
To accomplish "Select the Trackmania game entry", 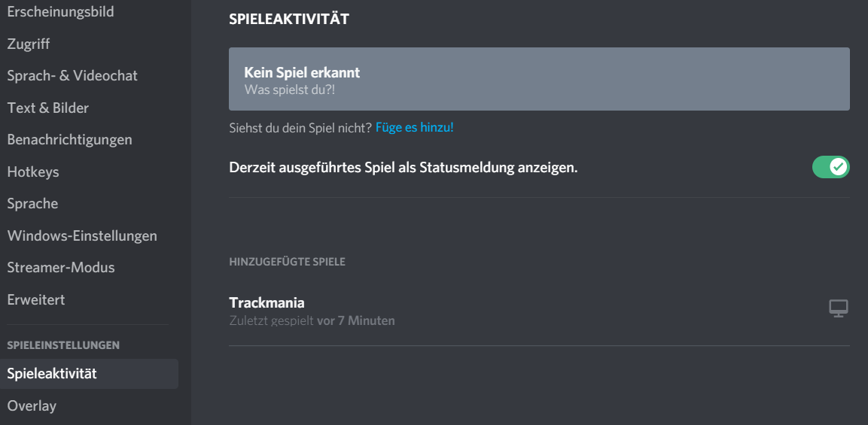I will coord(266,303).
